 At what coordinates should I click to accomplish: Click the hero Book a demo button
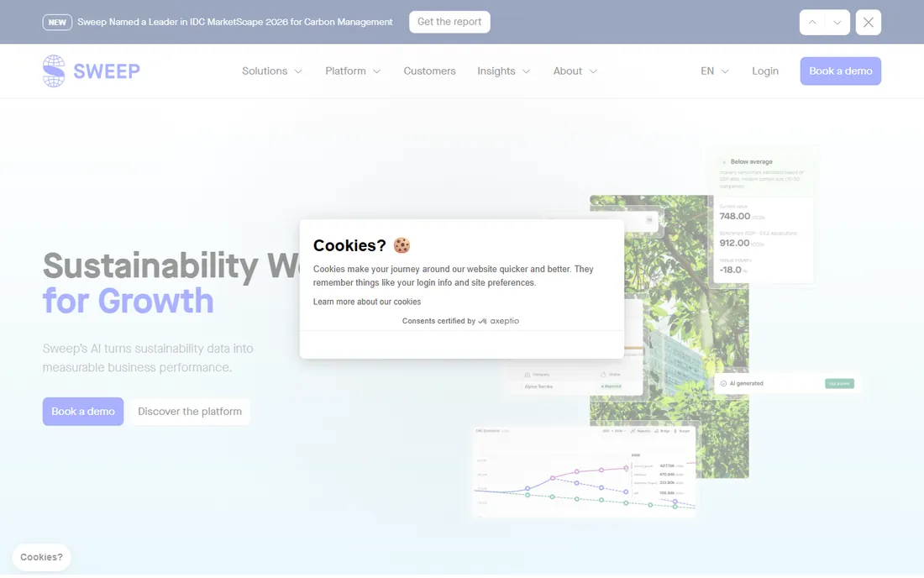[83, 412]
